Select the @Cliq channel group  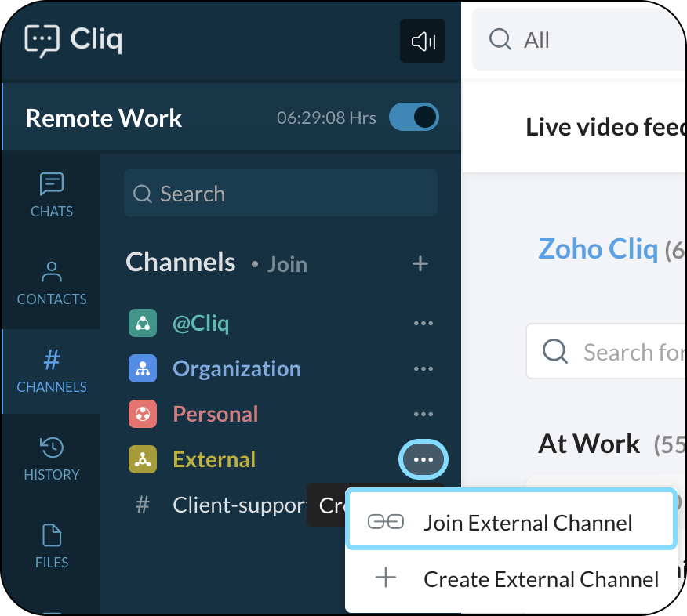(201, 323)
